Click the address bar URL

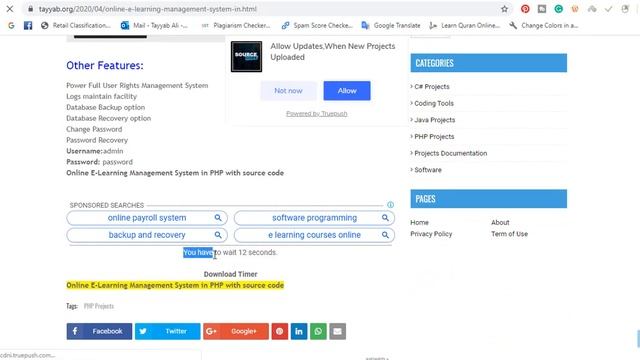click(148, 9)
